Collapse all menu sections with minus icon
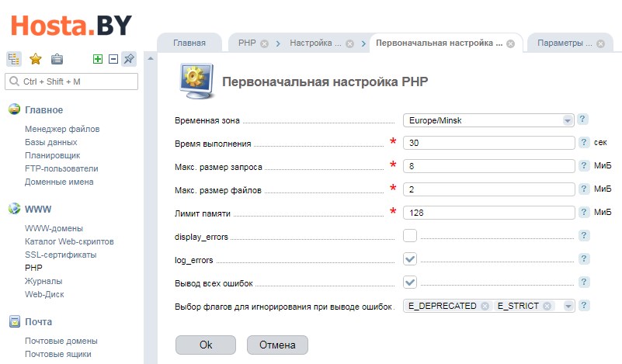Viewport: 622px width, 364px height. tap(113, 59)
